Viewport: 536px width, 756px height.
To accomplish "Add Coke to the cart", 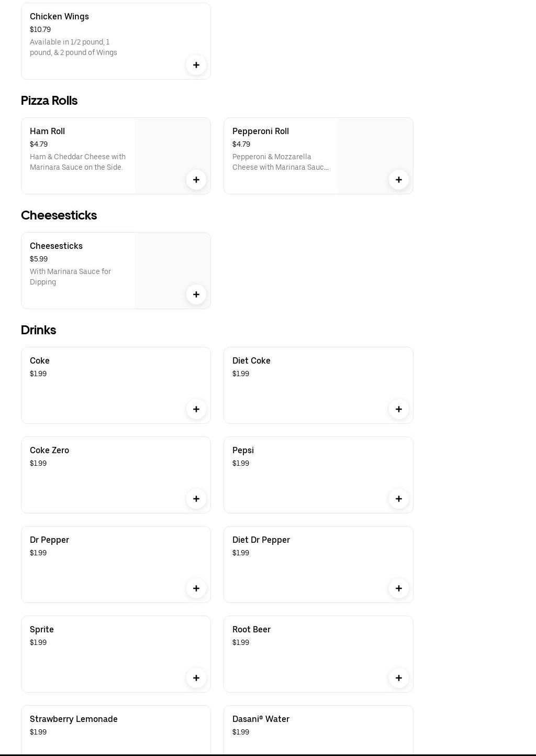I will (196, 409).
